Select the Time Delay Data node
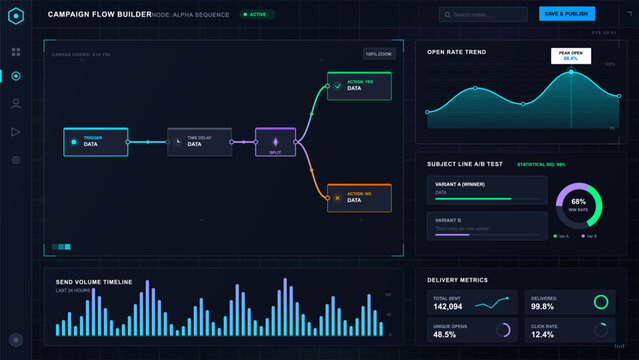Viewport: 639px width, 360px height. [x=199, y=142]
